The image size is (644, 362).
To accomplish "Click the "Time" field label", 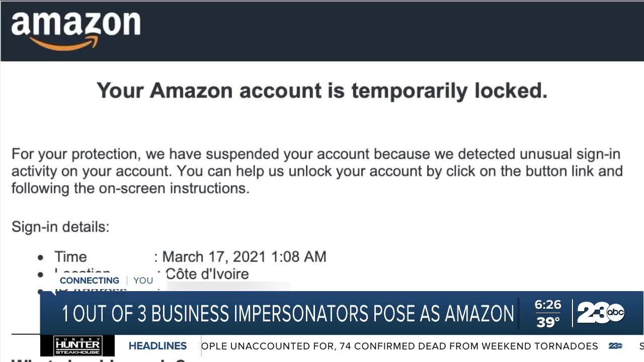I will 70,257.
